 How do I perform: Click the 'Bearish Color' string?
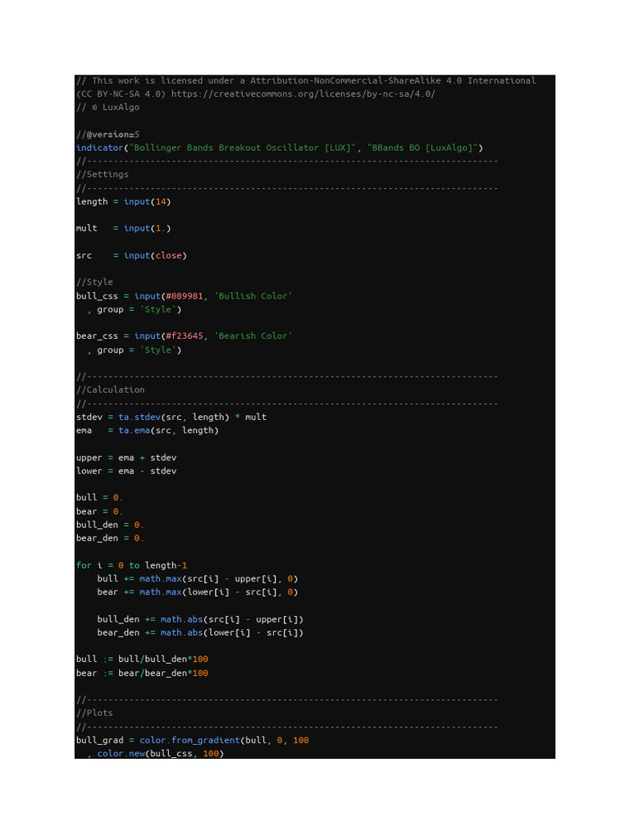click(x=253, y=336)
